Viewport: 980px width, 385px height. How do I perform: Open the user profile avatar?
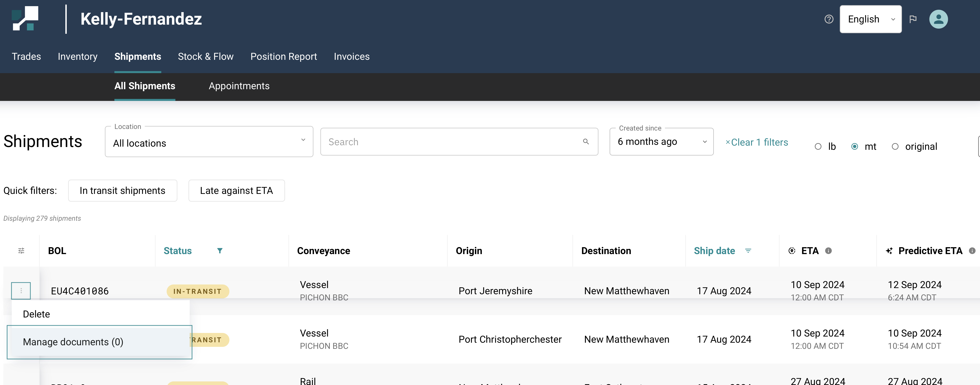click(x=938, y=19)
